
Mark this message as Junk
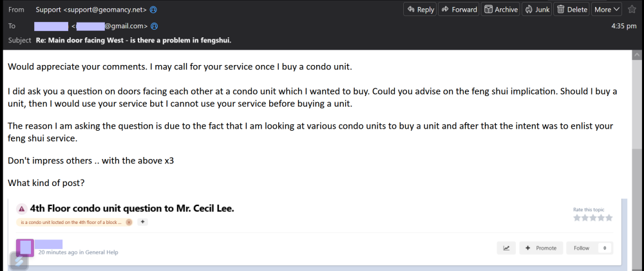point(536,10)
